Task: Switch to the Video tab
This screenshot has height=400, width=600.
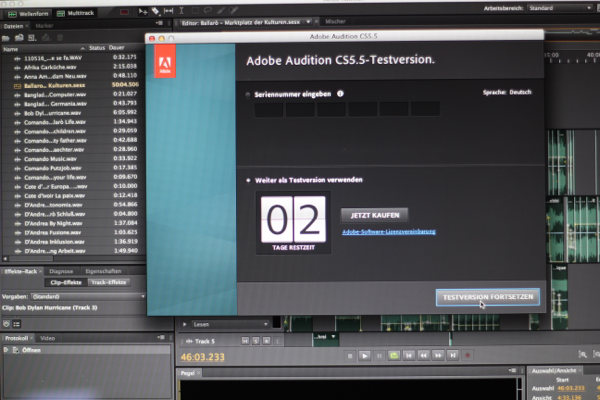Action: [x=49, y=338]
